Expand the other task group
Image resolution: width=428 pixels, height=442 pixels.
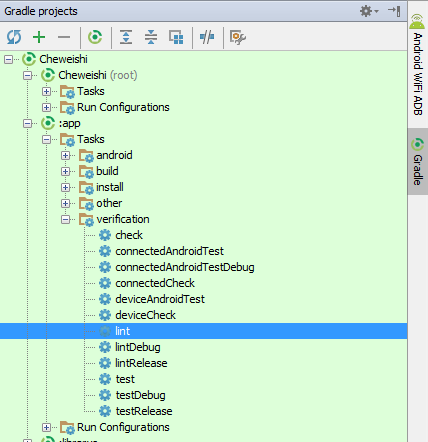(x=66, y=203)
